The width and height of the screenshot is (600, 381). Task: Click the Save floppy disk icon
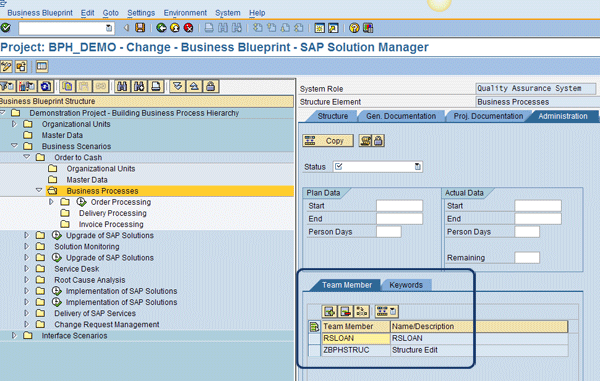tap(140, 28)
